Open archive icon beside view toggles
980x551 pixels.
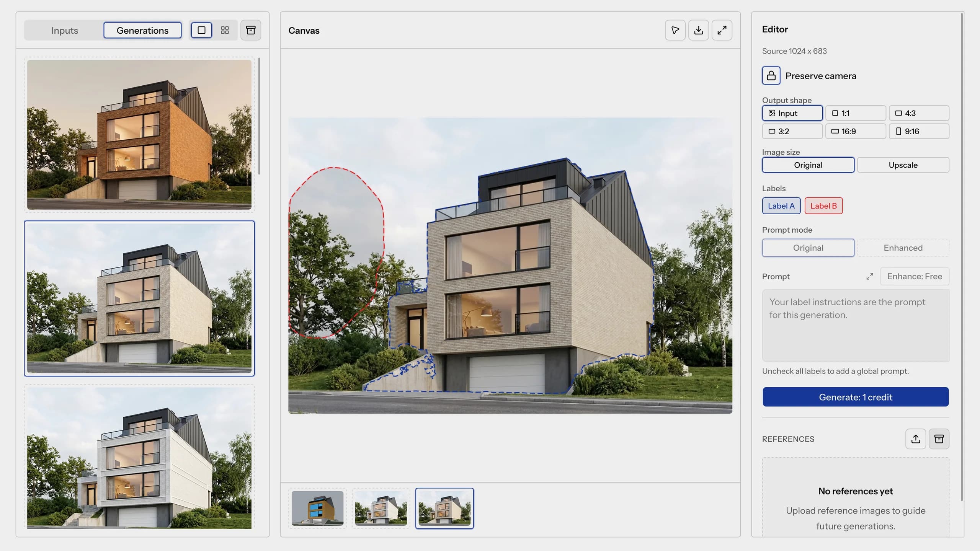point(251,30)
